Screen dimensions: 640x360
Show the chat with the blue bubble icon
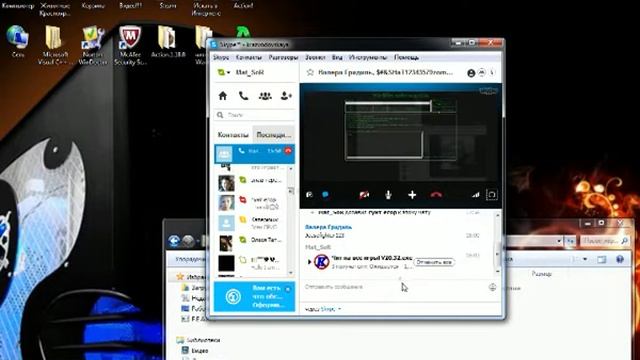click(x=325, y=195)
